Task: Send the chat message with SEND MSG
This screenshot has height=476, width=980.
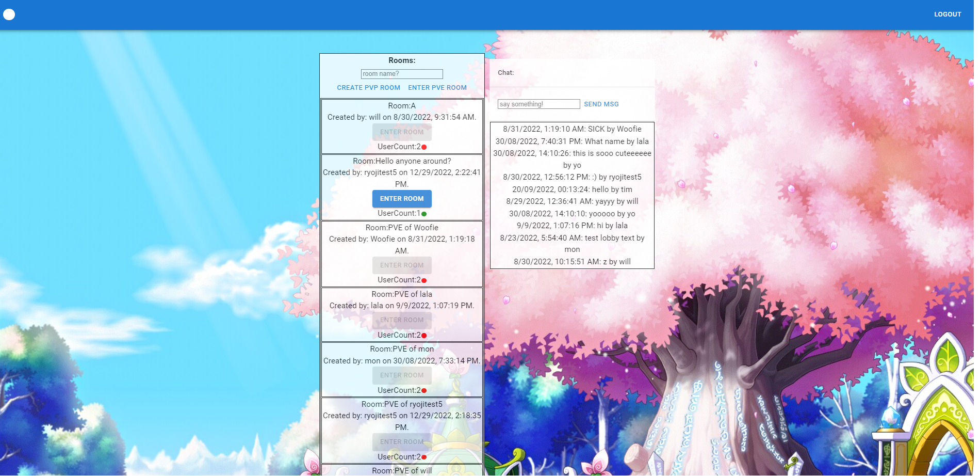Action: [601, 104]
